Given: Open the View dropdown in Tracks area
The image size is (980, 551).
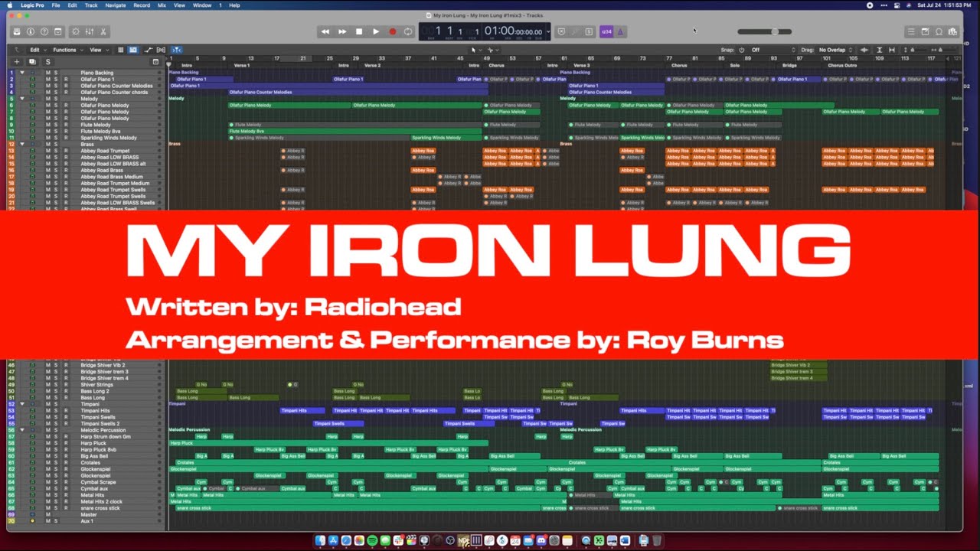Looking at the screenshot, I should click(98, 50).
